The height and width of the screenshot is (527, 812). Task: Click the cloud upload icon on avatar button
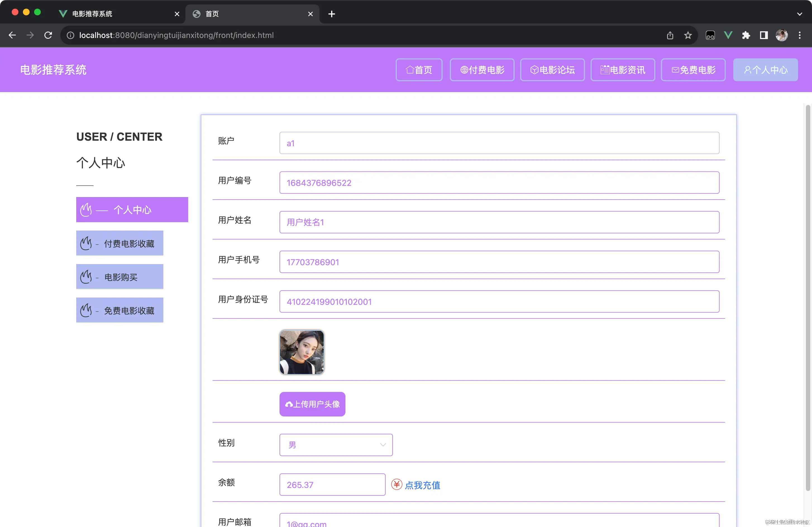pos(289,404)
